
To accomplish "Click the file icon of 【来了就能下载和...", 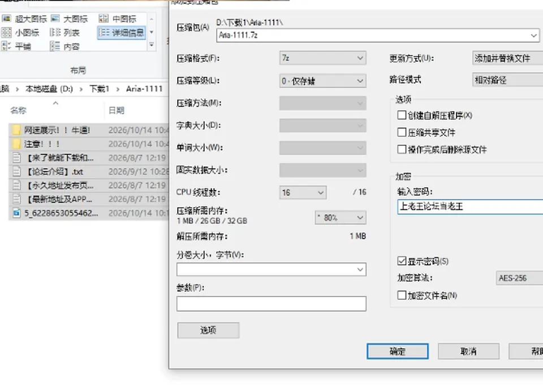I will click(x=16, y=158).
